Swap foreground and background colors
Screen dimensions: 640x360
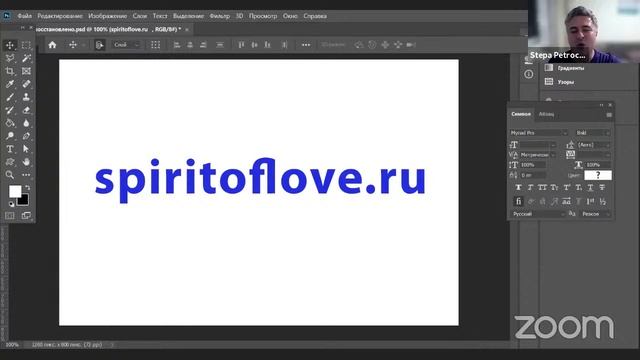[28, 188]
